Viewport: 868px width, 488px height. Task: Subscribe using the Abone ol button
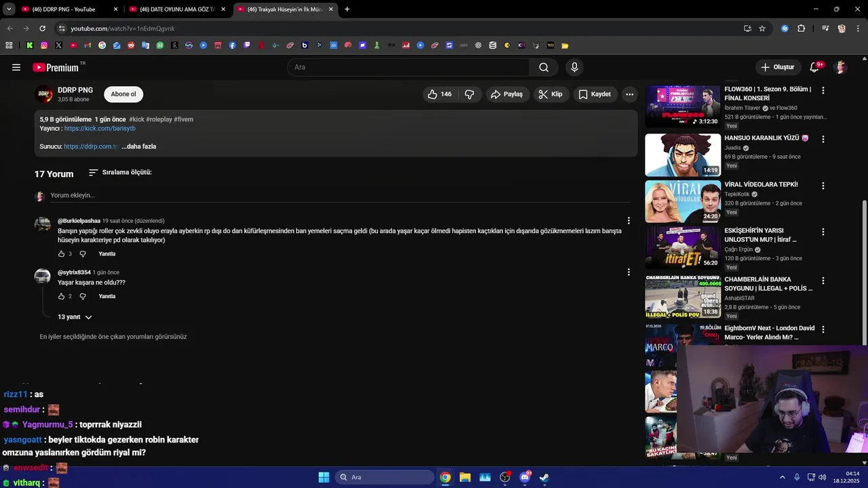tap(123, 94)
